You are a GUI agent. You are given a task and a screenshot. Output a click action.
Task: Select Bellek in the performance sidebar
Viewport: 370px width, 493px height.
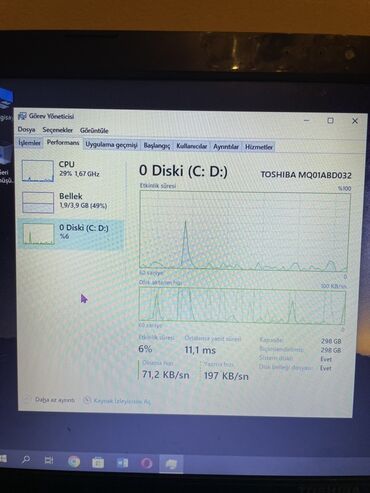[71, 202]
